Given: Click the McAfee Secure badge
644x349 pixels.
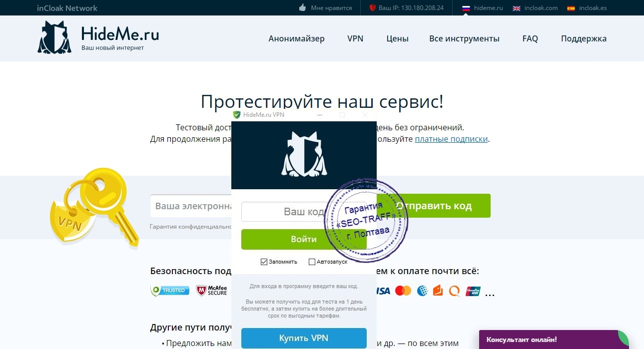Looking at the screenshot, I should [x=211, y=291].
